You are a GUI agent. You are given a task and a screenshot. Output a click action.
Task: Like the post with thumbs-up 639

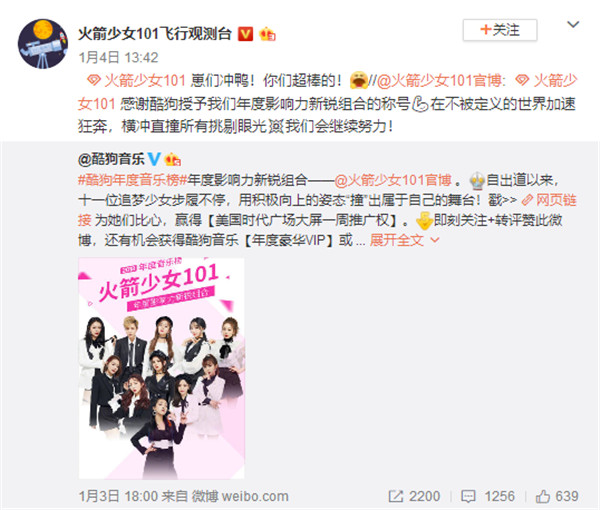point(543,496)
